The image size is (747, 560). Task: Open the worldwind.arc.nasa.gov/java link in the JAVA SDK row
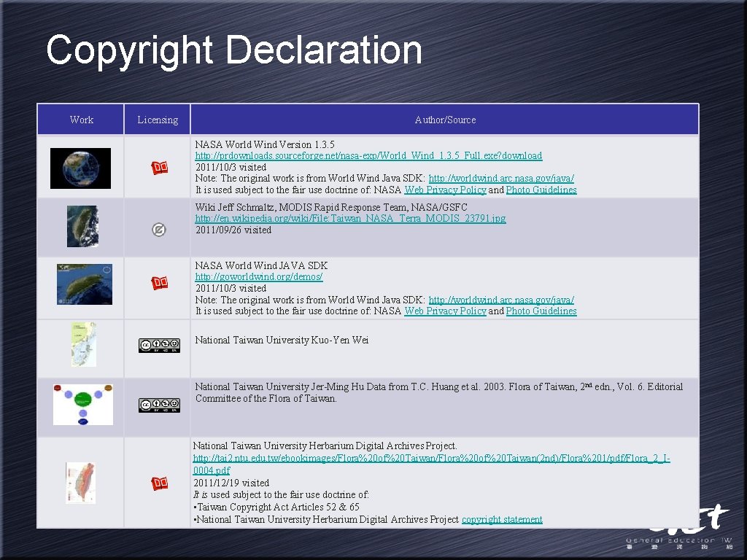(501, 300)
